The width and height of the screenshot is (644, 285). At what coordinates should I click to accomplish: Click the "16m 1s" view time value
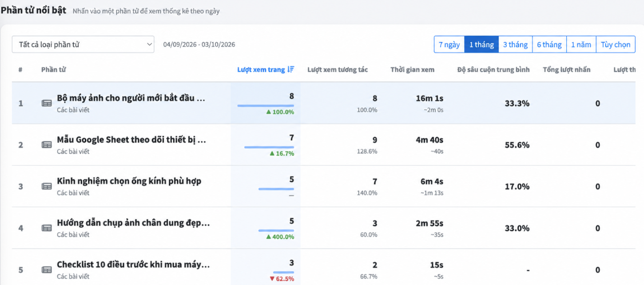[x=429, y=98]
